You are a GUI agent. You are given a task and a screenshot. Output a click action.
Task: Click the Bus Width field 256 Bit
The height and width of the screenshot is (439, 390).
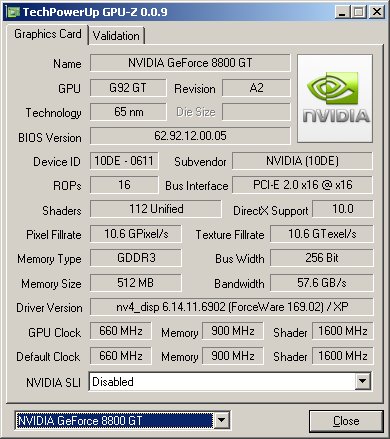tap(322, 258)
